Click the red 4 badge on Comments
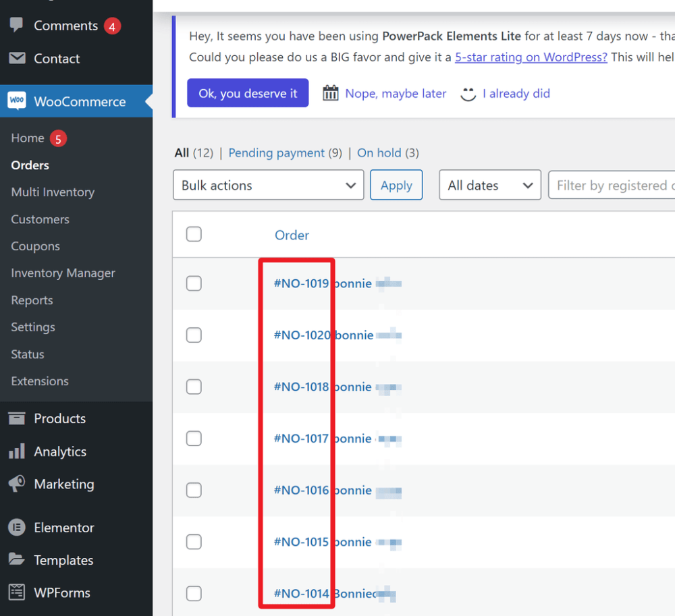Image resolution: width=675 pixels, height=616 pixels. pos(112,26)
